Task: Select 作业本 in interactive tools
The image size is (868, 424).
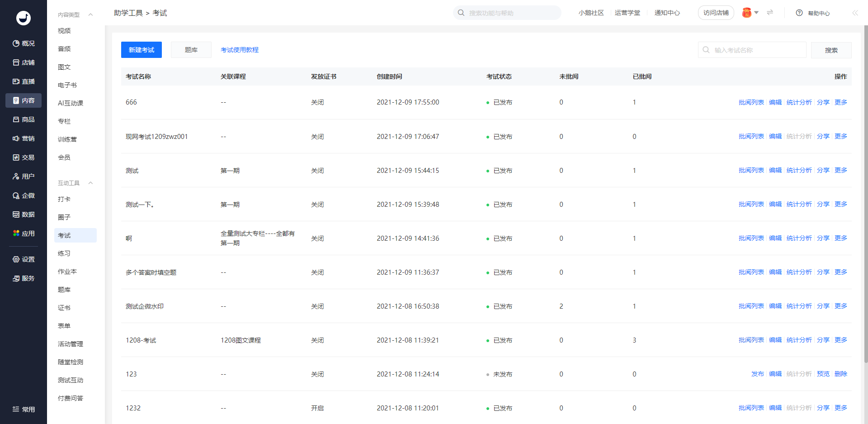Action: (x=67, y=272)
